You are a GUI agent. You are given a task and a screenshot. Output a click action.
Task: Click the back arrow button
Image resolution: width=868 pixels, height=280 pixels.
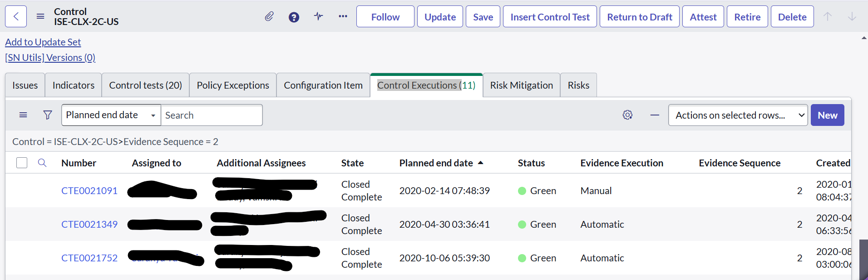[16, 17]
